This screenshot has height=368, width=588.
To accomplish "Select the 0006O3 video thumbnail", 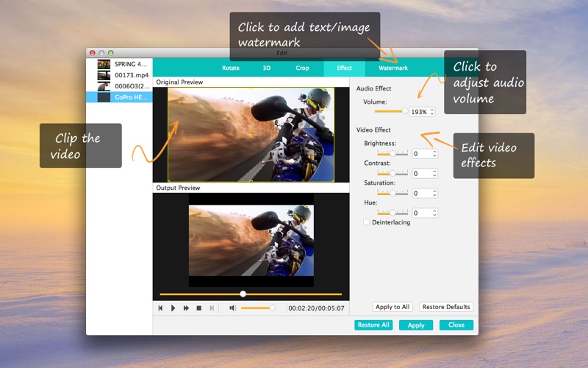I will [x=104, y=86].
